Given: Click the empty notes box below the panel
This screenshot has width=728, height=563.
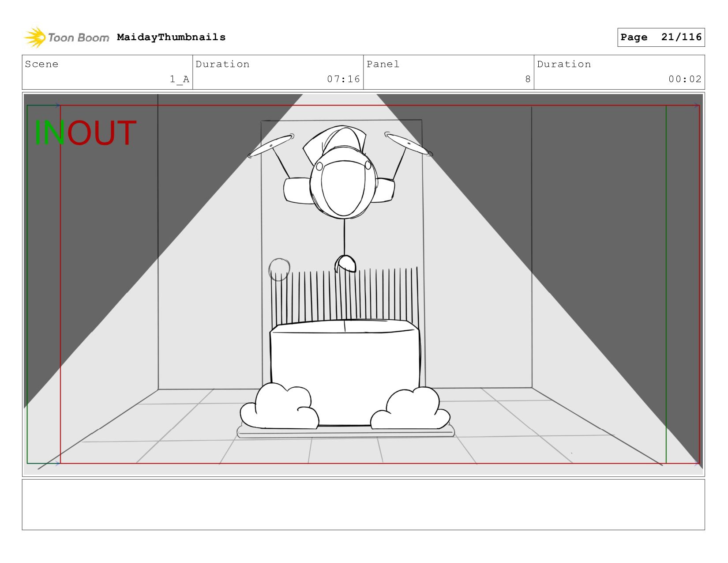Looking at the screenshot, I should point(363,505).
